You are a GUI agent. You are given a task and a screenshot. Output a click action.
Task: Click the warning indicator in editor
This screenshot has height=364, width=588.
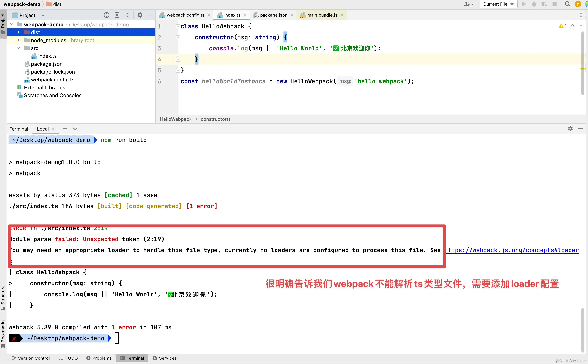pyautogui.click(x=563, y=26)
